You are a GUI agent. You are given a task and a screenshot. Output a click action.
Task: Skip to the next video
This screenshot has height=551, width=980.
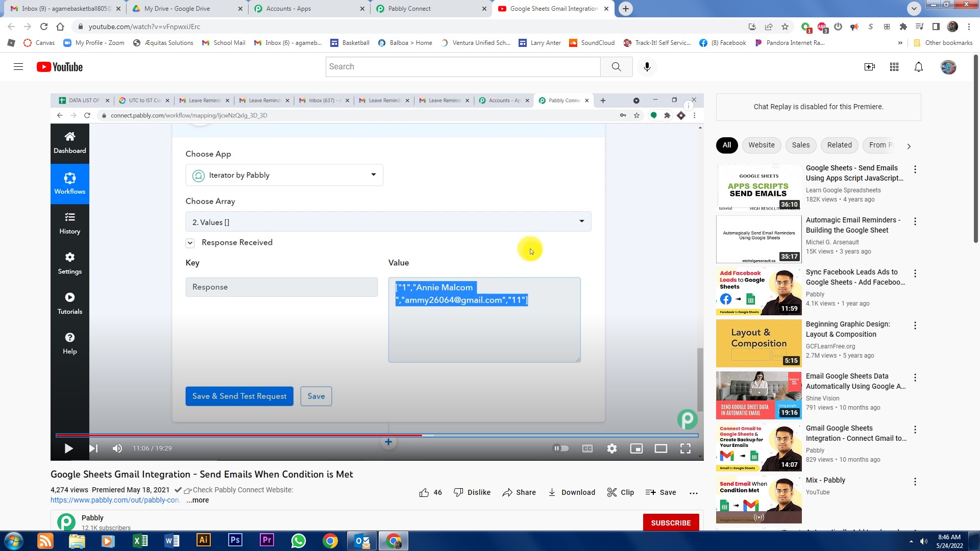coord(93,448)
